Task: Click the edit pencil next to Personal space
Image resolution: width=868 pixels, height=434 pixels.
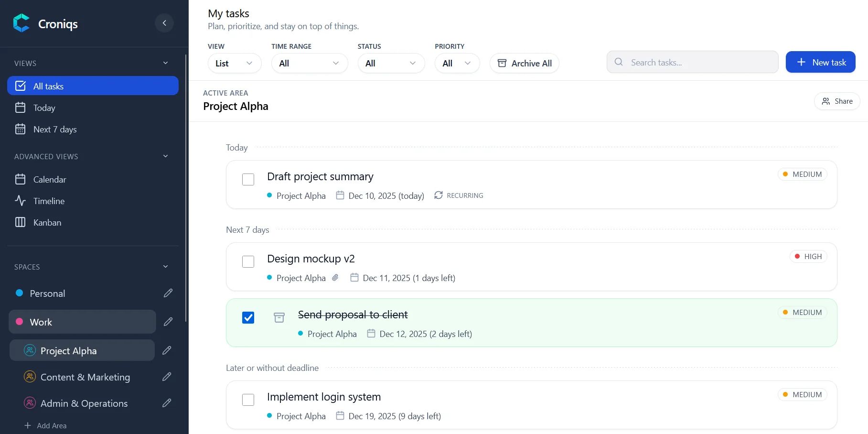Action: click(x=168, y=293)
